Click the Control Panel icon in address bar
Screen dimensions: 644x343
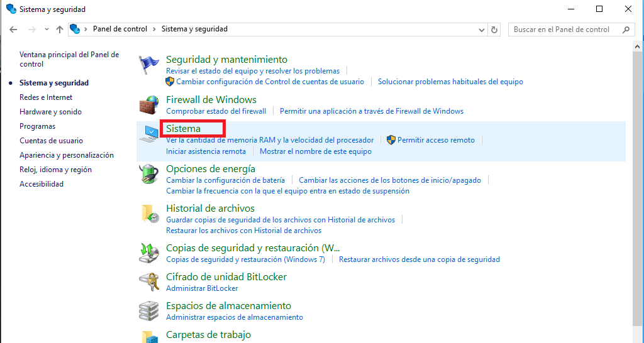[x=75, y=29]
